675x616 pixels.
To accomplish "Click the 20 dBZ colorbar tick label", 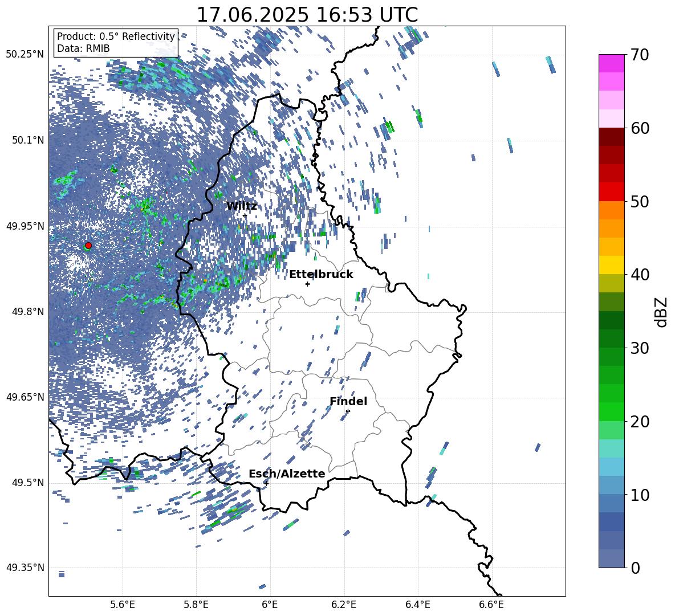I will [640, 422].
